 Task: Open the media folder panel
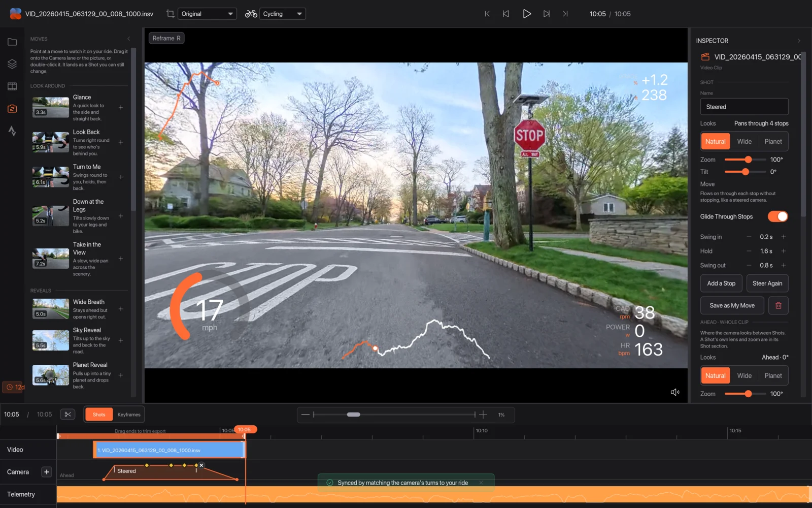tap(12, 42)
